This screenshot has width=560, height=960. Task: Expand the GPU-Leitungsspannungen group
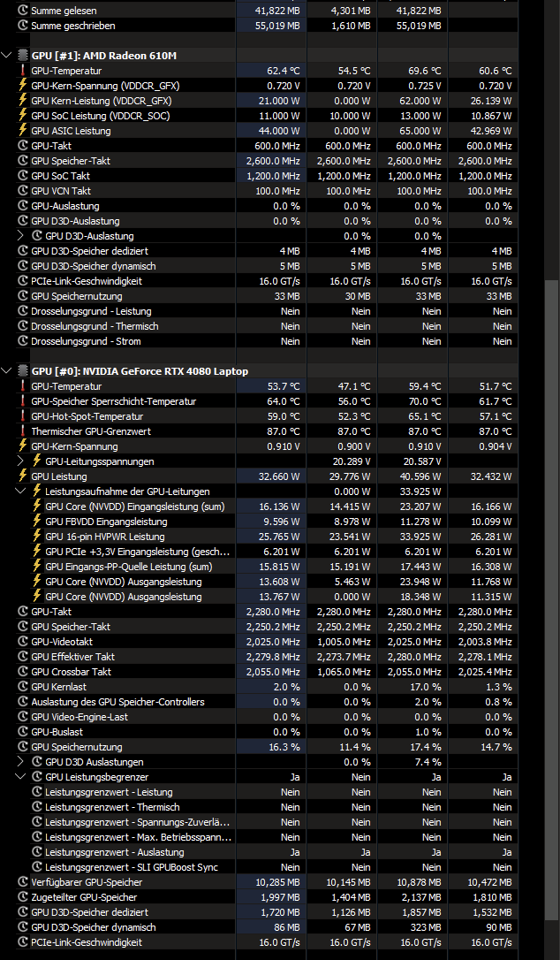click(21, 461)
